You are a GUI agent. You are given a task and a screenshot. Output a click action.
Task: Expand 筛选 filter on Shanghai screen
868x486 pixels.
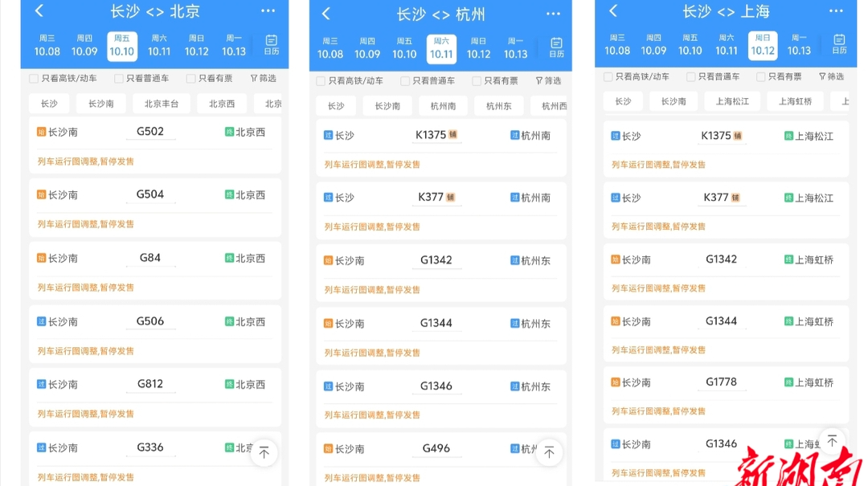831,77
